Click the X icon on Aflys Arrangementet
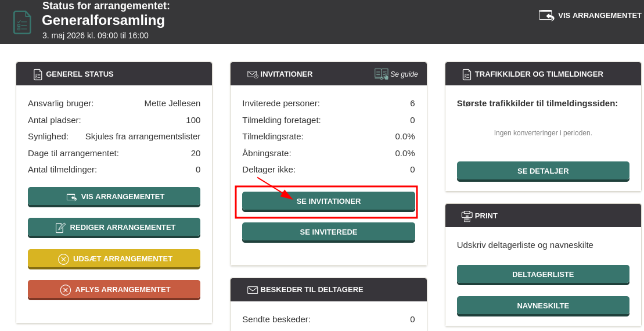 coord(66,290)
